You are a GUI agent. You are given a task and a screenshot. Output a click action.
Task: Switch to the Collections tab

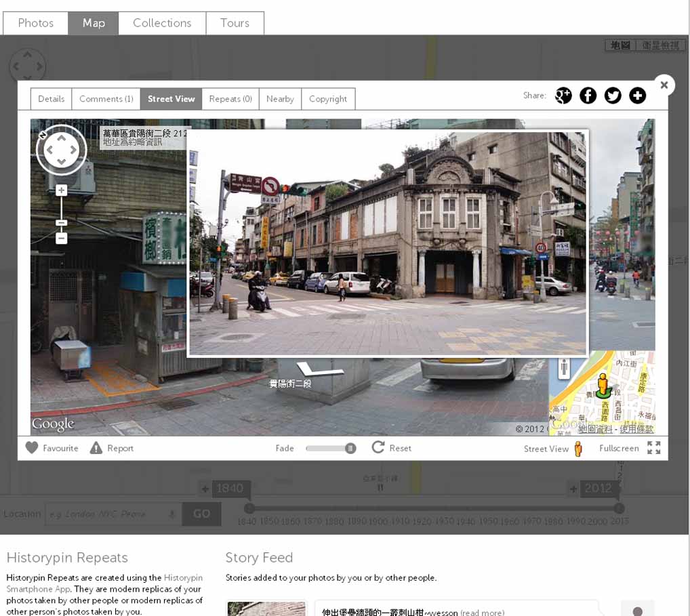[162, 23]
